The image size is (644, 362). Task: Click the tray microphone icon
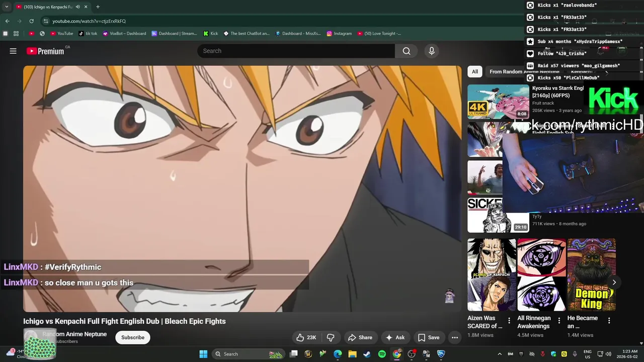(x=575, y=354)
